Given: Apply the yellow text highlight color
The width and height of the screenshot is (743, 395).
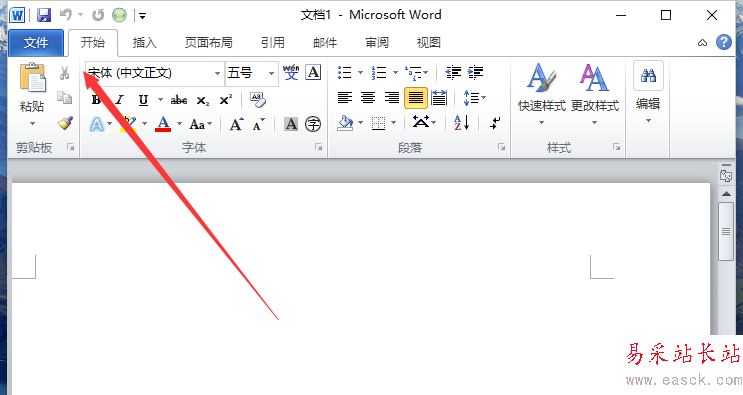Looking at the screenshot, I should pyautogui.click(x=128, y=124).
